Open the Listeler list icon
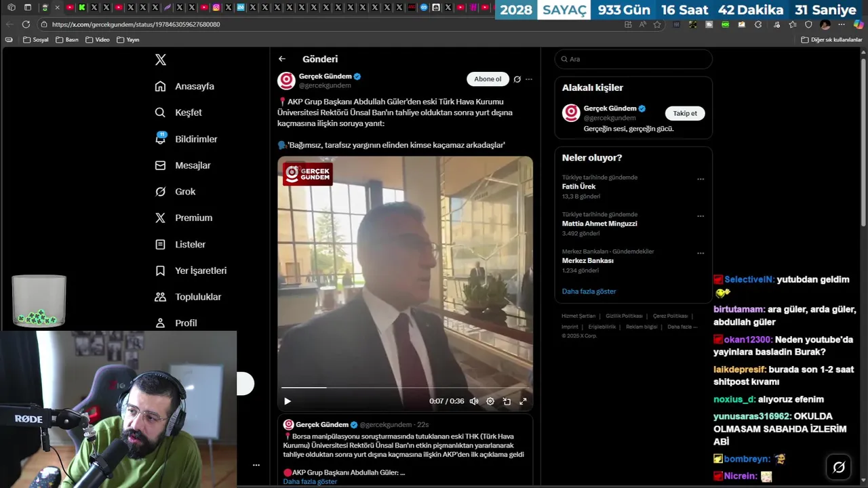868x488 pixels. [x=160, y=244]
